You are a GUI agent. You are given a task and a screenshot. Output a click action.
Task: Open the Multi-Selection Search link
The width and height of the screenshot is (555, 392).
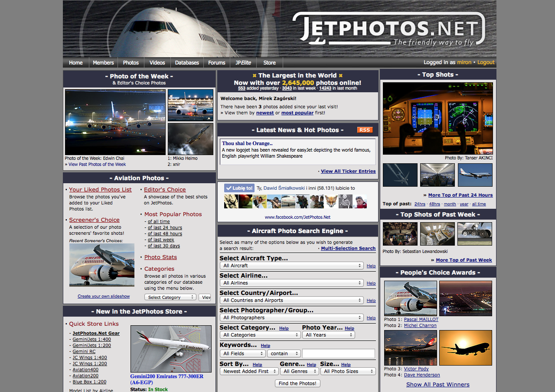(x=348, y=248)
